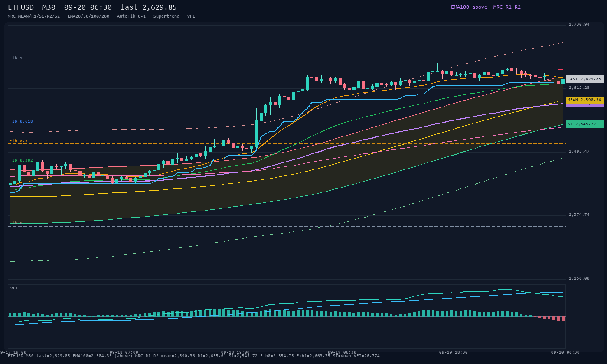Click the 09-20 06:30 time axis label
The height and width of the screenshot is (364, 607).
click(565, 352)
